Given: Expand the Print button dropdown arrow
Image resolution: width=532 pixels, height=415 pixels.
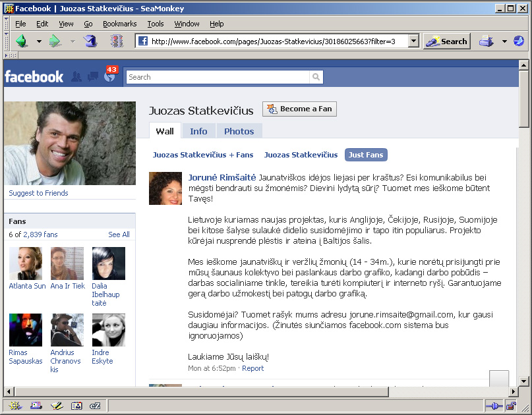Looking at the screenshot, I should pos(504,41).
